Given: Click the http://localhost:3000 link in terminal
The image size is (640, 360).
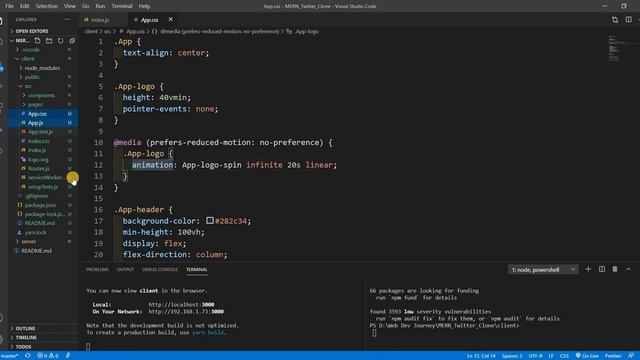Looking at the screenshot, I should point(181,304).
